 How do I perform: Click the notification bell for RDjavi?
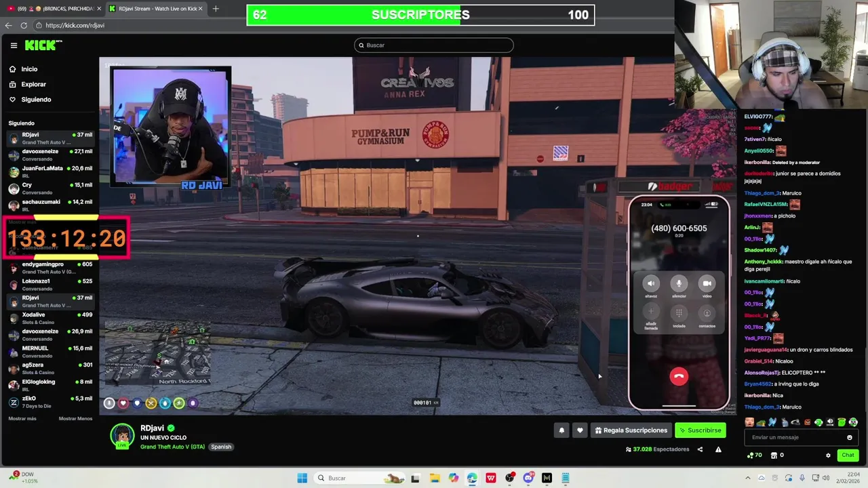[561, 430]
